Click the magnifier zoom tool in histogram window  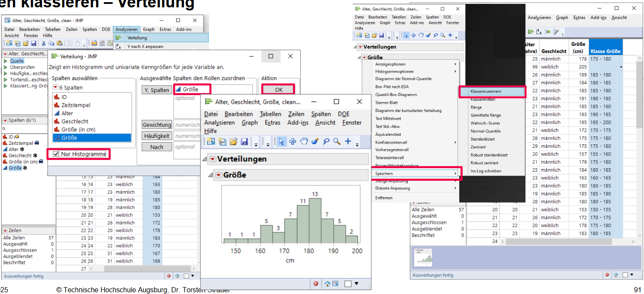[x=336, y=141]
